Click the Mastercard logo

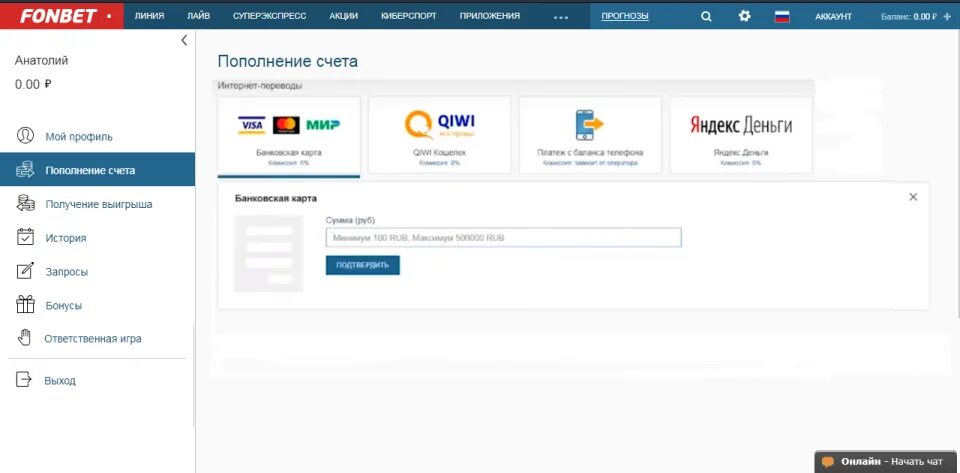286,125
